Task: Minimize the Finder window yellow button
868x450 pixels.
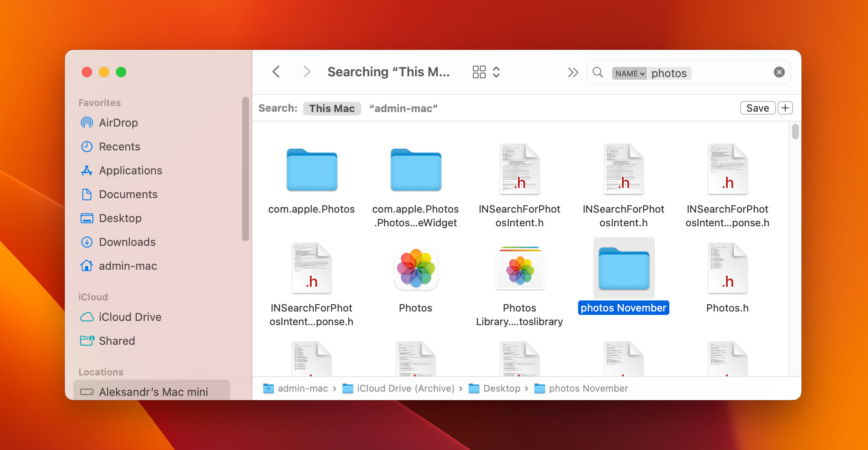Action: [104, 72]
